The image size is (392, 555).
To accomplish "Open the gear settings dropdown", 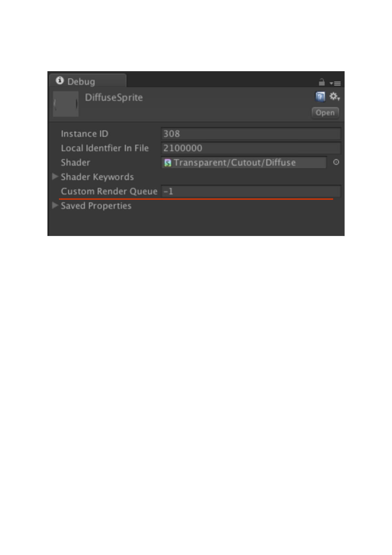I will coord(334,97).
